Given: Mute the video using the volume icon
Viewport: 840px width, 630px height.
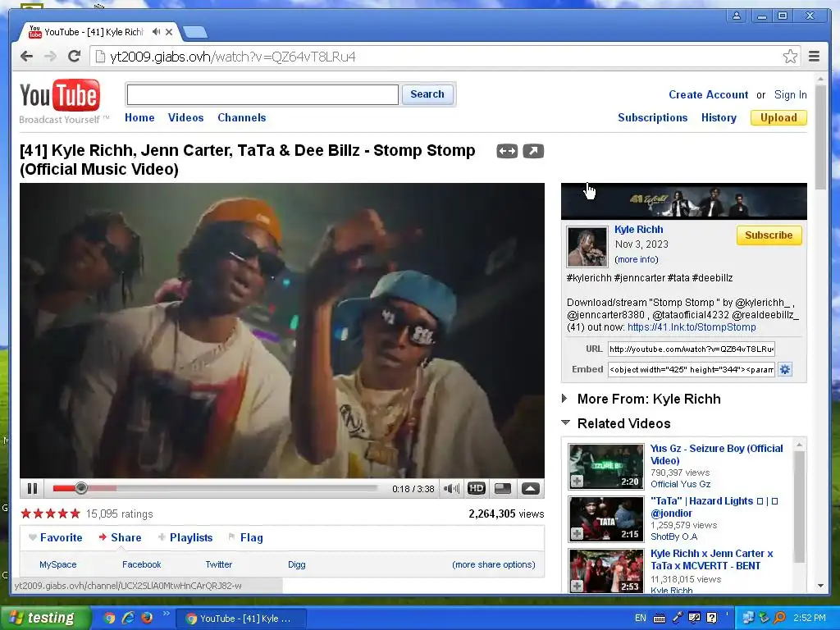Looking at the screenshot, I should pyautogui.click(x=451, y=489).
